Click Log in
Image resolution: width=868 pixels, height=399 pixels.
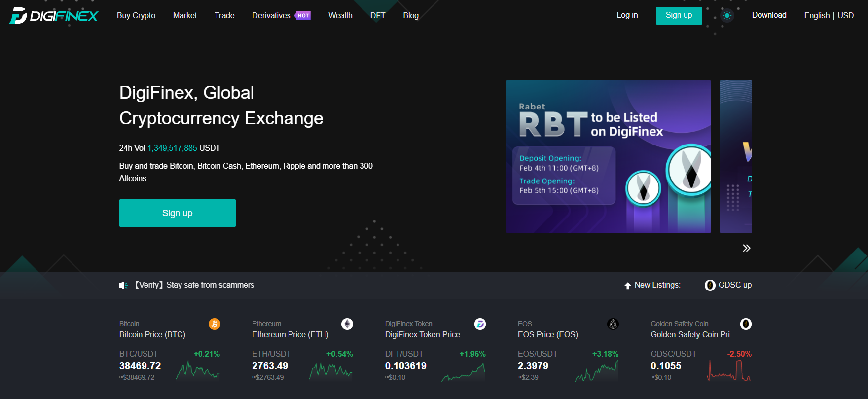point(627,15)
